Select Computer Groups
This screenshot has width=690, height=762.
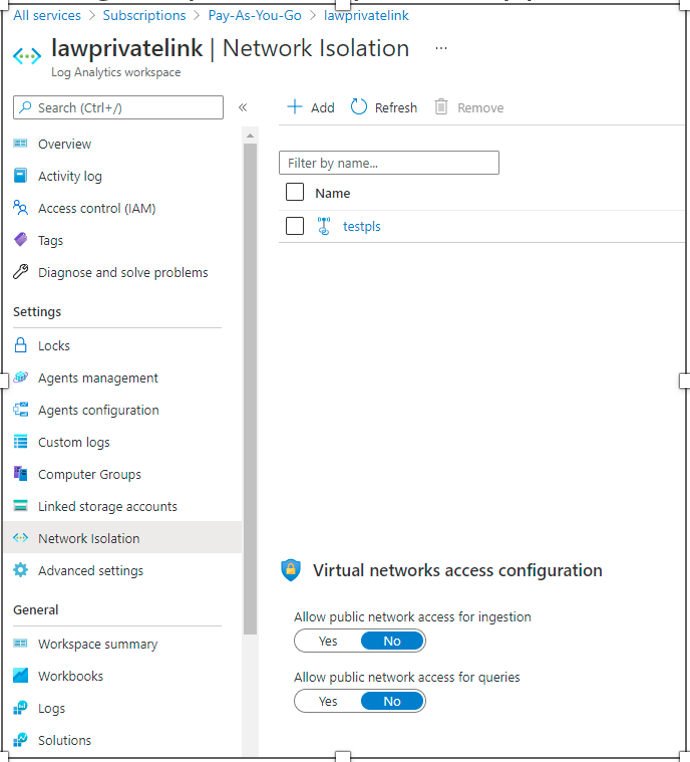click(89, 474)
